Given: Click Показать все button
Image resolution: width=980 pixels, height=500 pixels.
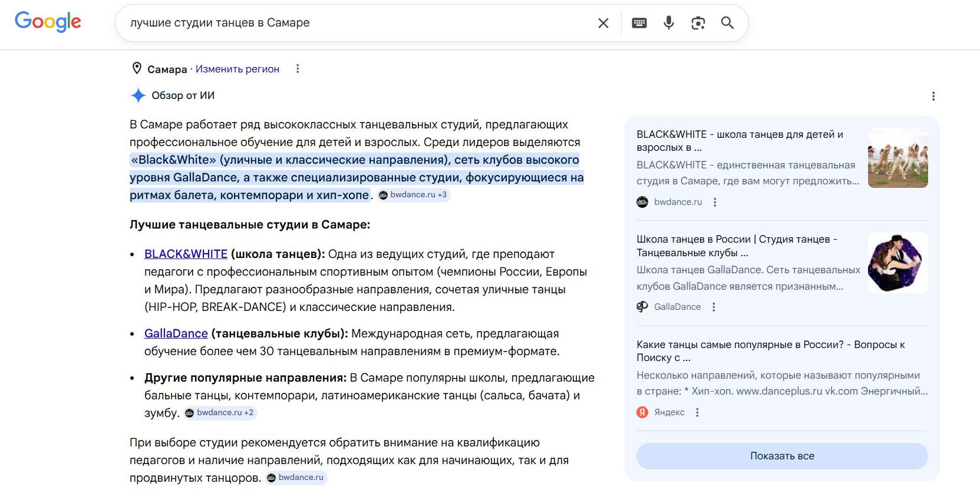Looking at the screenshot, I should click(x=782, y=456).
